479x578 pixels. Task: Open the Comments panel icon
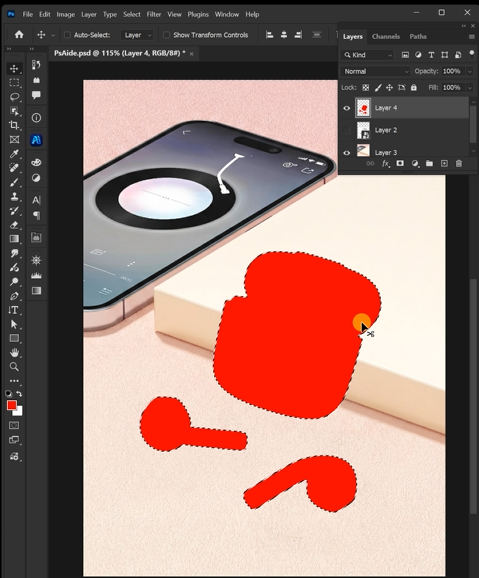36,95
